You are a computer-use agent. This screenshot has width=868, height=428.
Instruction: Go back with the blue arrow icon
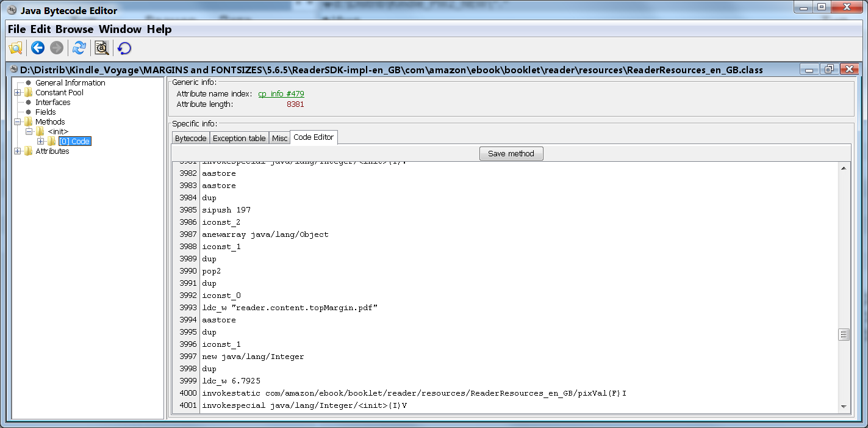click(x=38, y=48)
